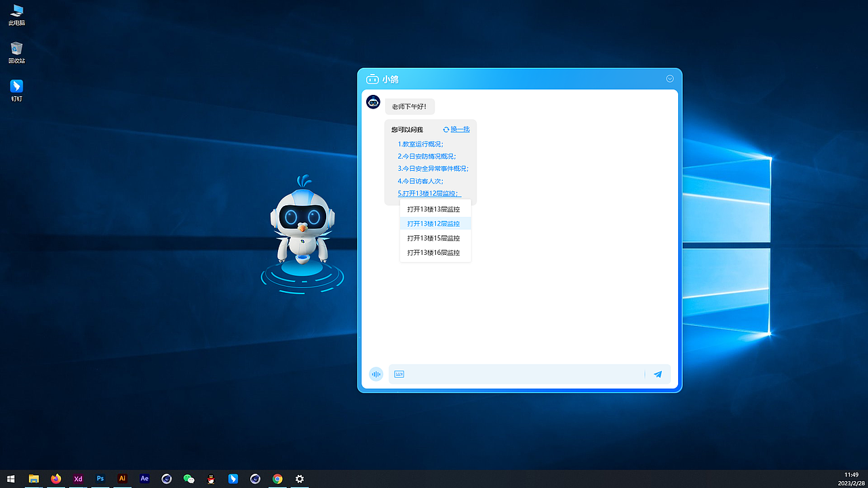Image resolution: width=868 pixels, height=488 pixels.
Task: Switch to keyboard input icon
Action: (399, 374)
